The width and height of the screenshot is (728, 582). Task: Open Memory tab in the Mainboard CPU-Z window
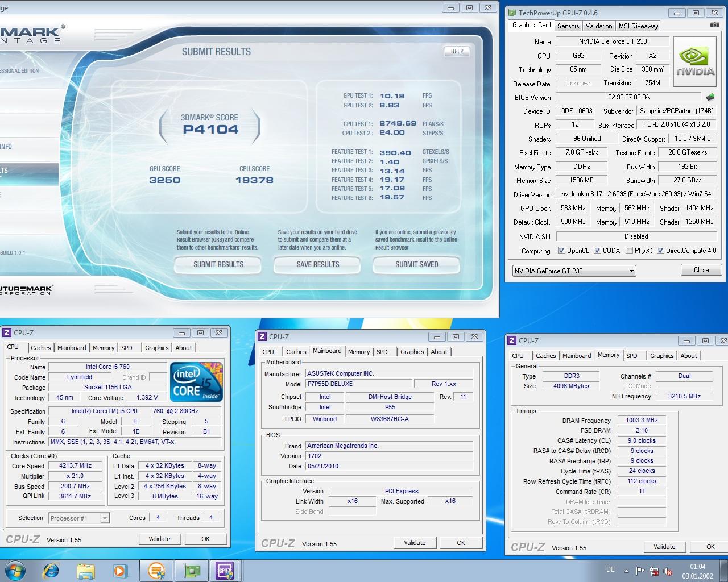(359, 352)
